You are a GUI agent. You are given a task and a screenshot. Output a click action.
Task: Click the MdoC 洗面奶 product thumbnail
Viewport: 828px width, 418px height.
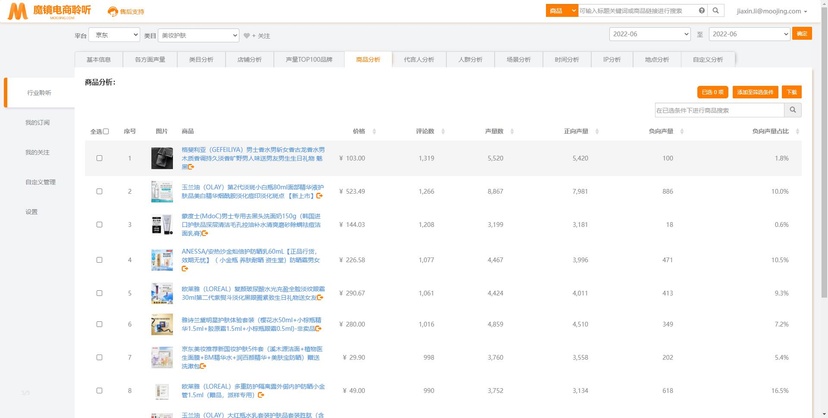162,225
